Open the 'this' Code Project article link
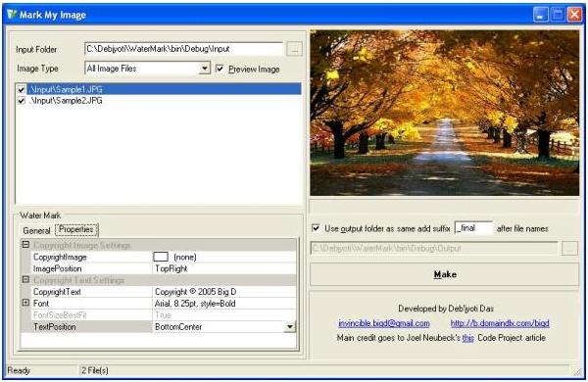The width and height of the screenshot is (588, 382). click(468, 338)
